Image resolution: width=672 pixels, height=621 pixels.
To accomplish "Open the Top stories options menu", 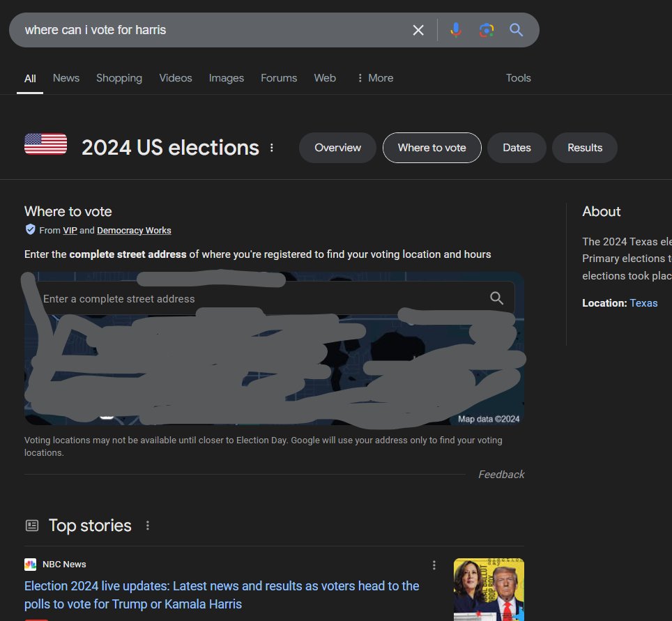I will (147, 526).
